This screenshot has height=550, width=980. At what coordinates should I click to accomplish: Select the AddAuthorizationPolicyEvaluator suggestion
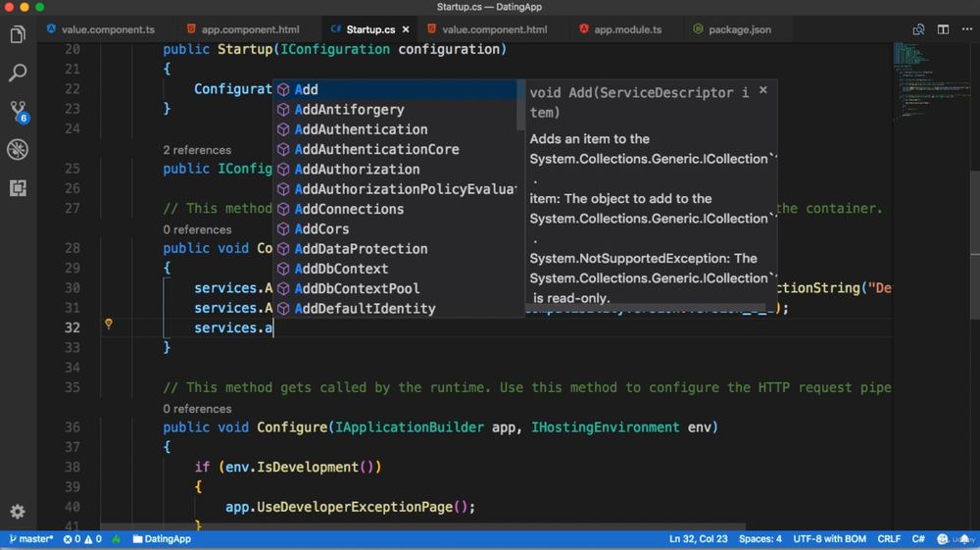coord(396,189)
